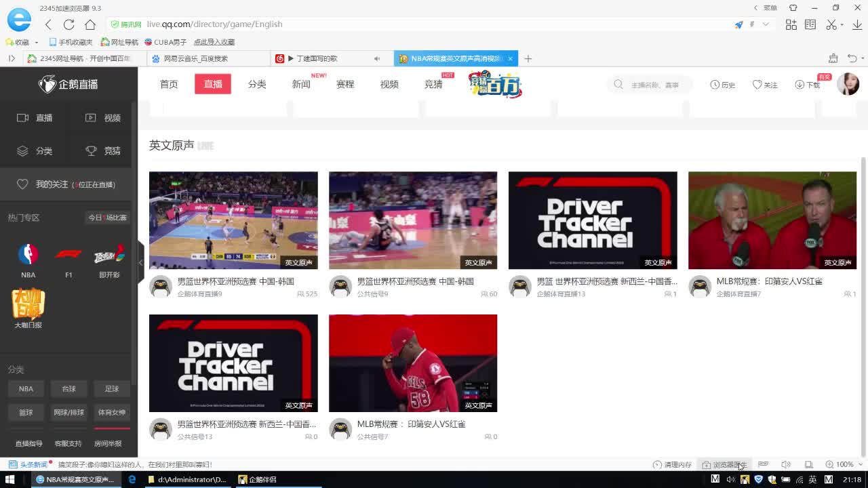Viewport: 868px width, 488px height.
Task: Open sidebar 竞猜 trophy icon
Action: click(103, 151)
